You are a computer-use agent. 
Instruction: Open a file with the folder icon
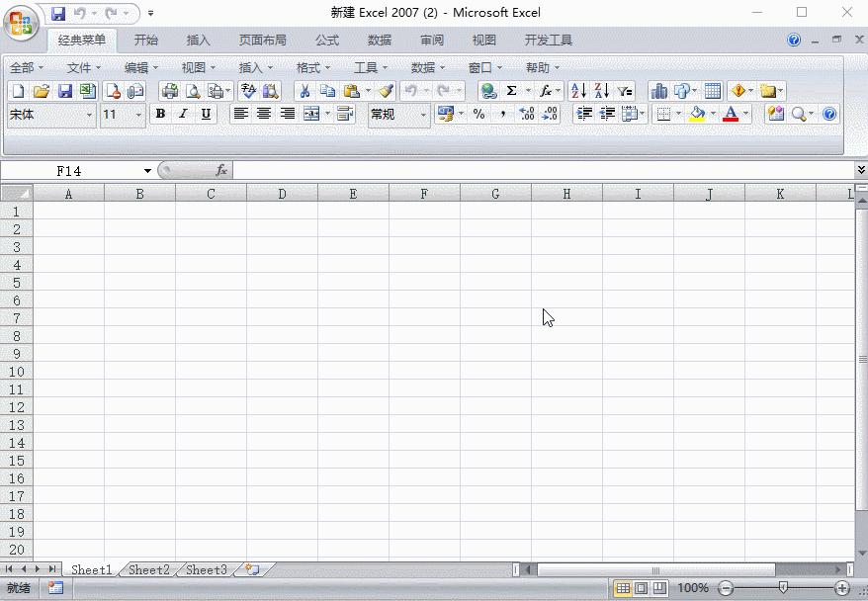(x=42, y=91)
